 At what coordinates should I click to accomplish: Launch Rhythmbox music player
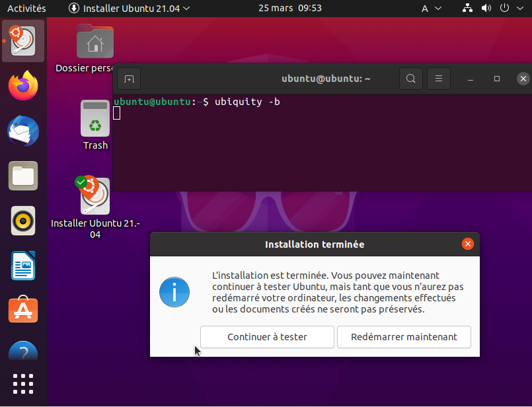tap(23, 221)
